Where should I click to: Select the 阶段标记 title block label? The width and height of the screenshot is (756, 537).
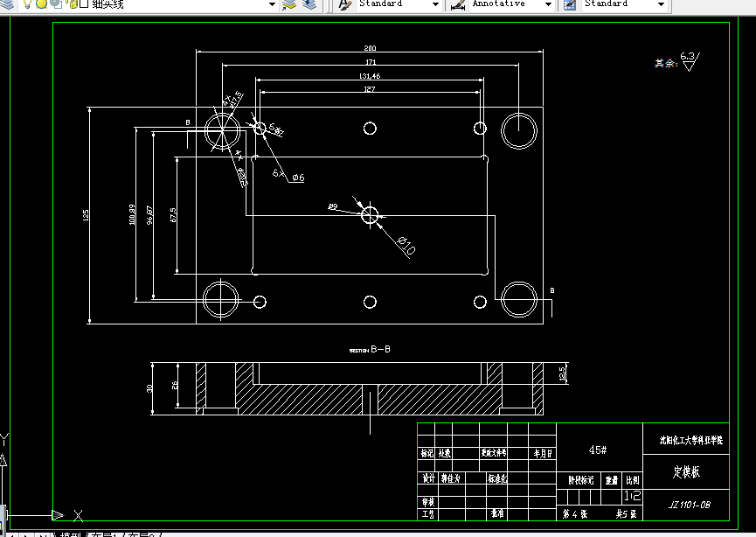click(x=581, y=480)
